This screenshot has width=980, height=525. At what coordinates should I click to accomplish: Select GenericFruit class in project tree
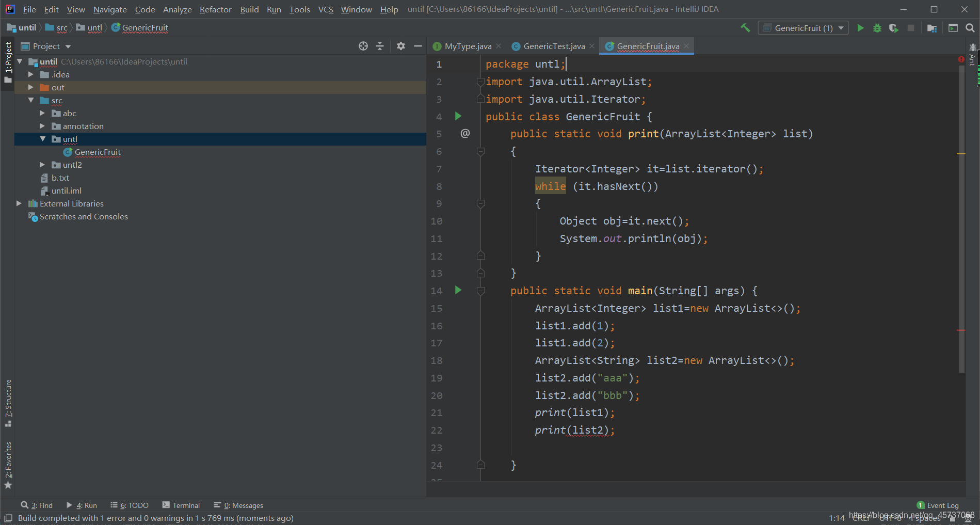tap(98, 152)
